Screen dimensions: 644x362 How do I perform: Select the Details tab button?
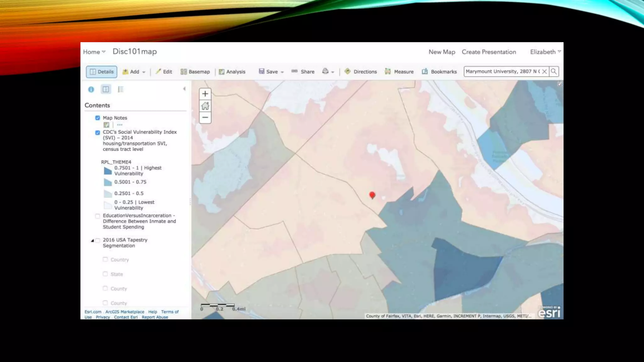pos(102,72)
